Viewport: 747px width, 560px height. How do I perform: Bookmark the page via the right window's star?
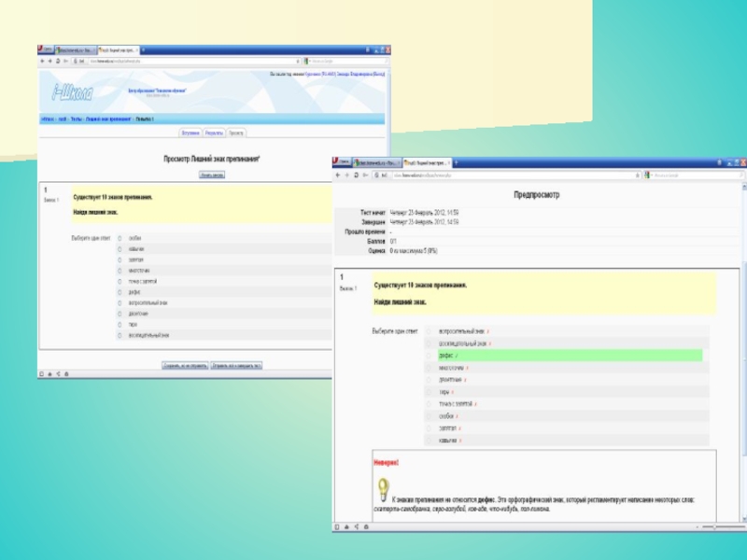638,175
